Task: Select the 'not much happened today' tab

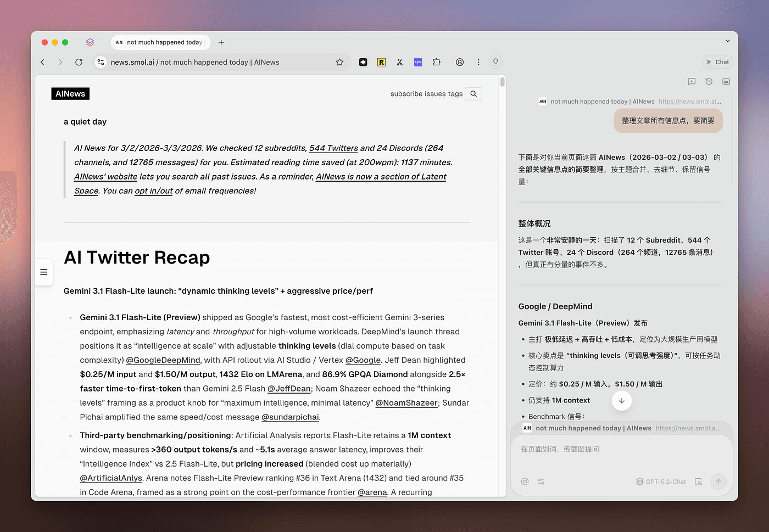Action: (x=160, y=42)
